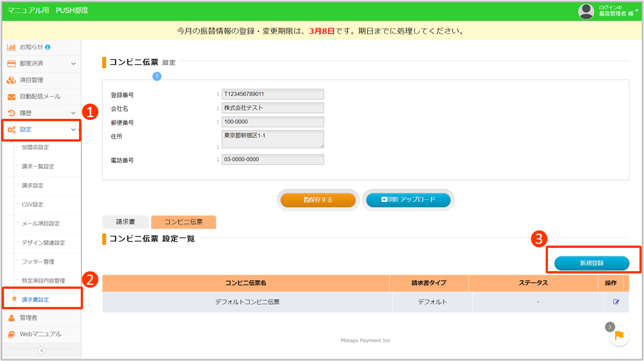Collapse the sidebar with double-arrow icon
The height and width of the screenshot is (361, 644).
[x=41, y=350]
